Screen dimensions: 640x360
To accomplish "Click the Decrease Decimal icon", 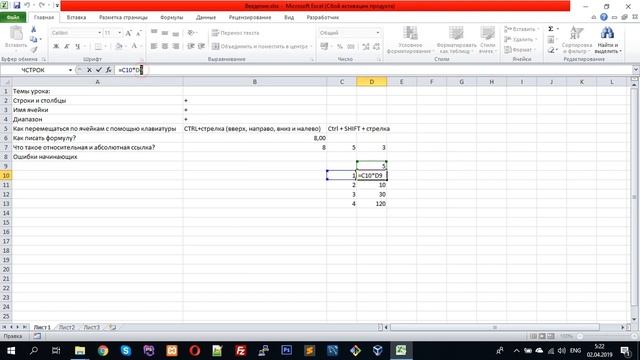I will pyautogui.click(x=376, y=47).
